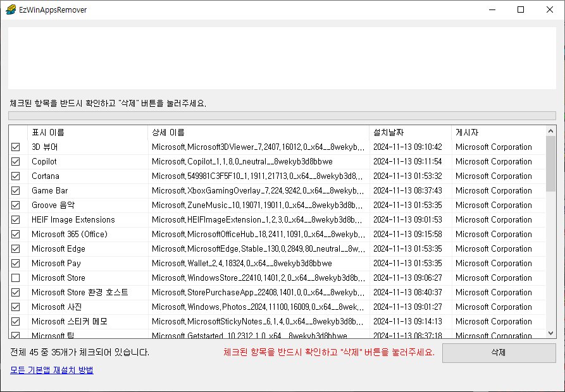The image size is (565, 392).
Task: Uncheck the Groove 음악 checkbox
Action: click(x=15, y=205)
